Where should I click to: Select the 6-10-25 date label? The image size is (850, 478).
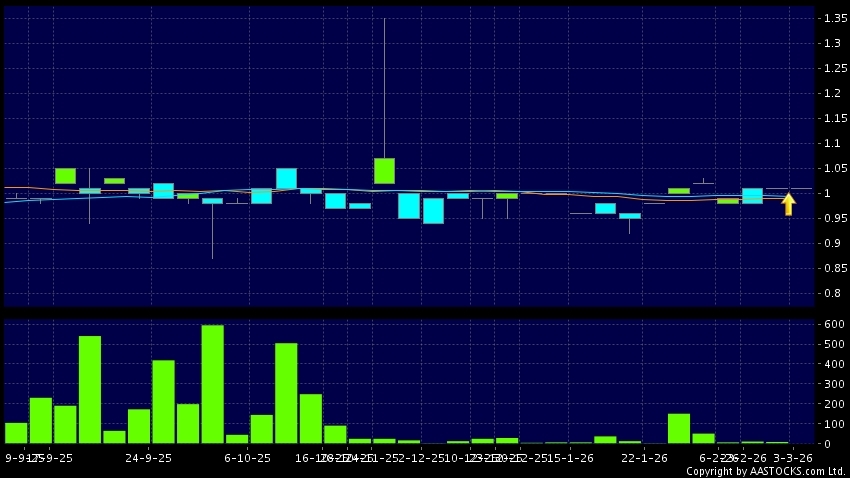click(248, 458)
